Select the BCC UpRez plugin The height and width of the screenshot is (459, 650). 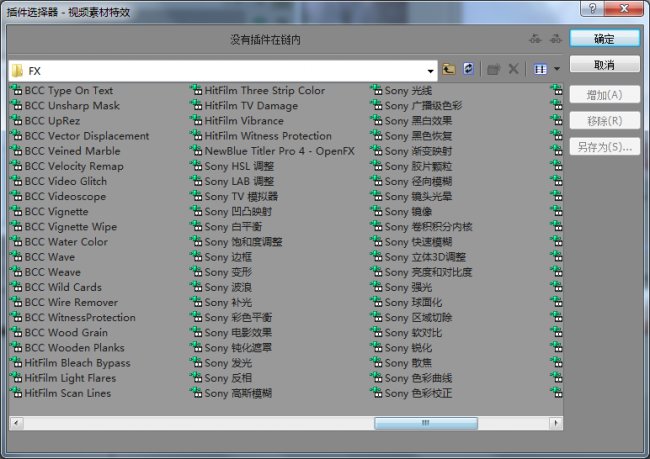click(x=45, y=121)
